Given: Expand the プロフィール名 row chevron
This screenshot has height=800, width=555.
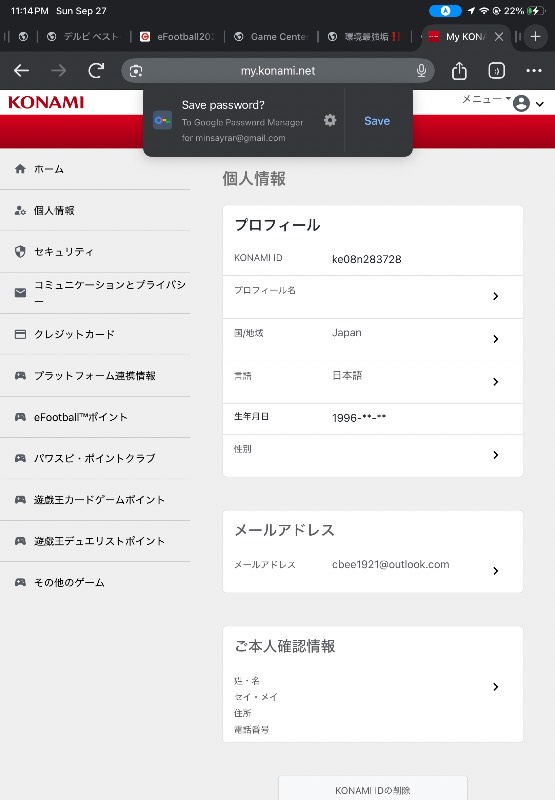Looking at the screenshot, I should 495,296.
